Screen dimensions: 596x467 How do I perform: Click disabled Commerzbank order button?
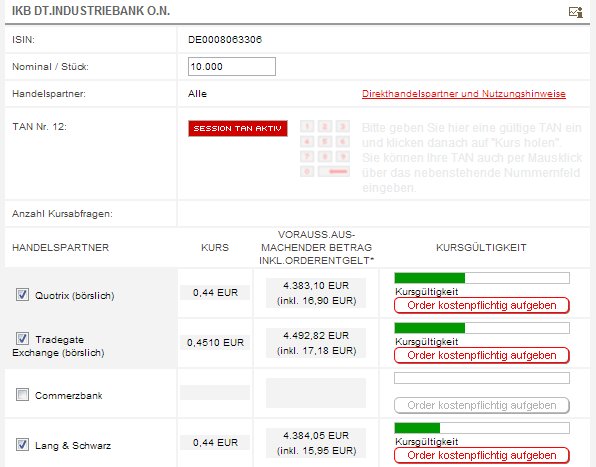(x=482, y=405)
